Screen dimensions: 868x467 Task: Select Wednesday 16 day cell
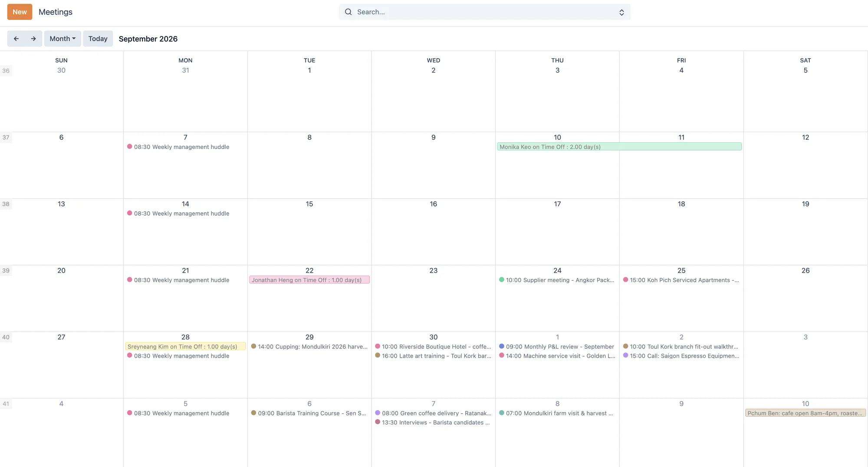pos(433,232)
